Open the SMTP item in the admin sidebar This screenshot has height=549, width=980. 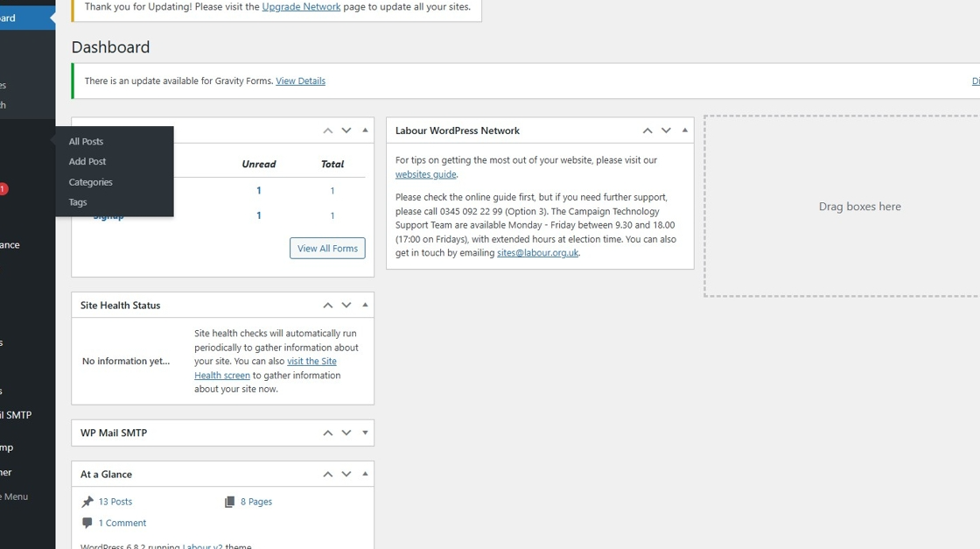pos(27,415)
